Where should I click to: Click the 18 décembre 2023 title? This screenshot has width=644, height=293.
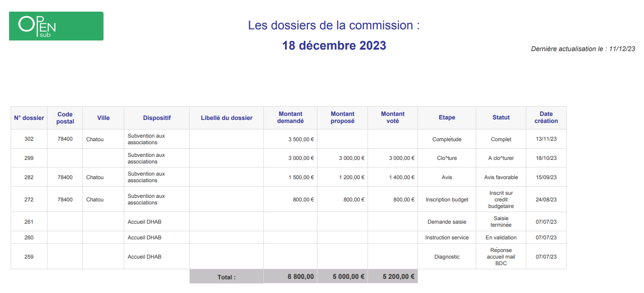tap(334, 46)
